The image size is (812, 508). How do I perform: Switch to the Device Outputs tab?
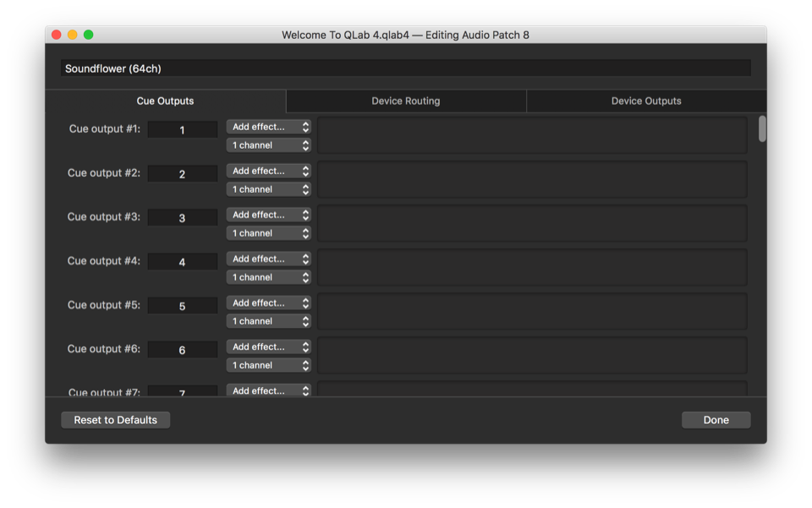[646, 101]
